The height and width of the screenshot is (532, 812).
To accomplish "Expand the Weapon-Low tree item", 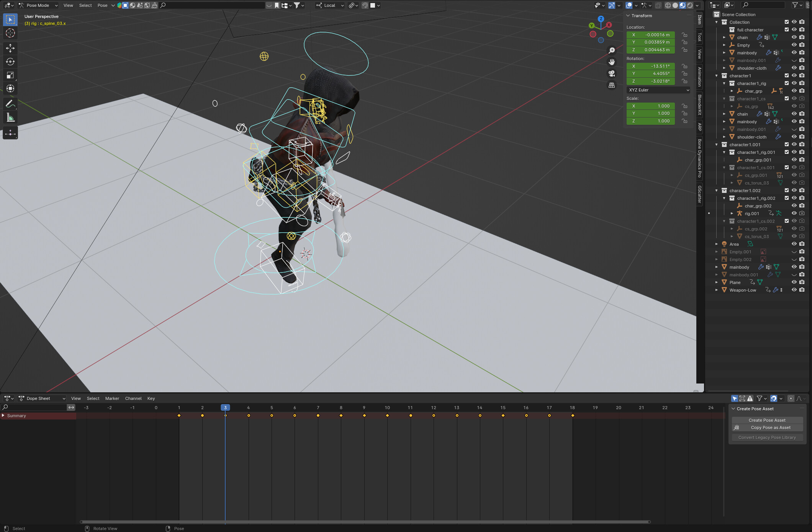I will click(717, 290).
